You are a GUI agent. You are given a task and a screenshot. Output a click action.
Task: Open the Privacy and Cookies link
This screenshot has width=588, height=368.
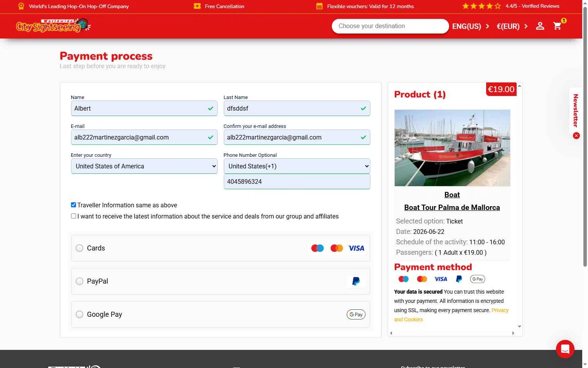tap(451, 315)
